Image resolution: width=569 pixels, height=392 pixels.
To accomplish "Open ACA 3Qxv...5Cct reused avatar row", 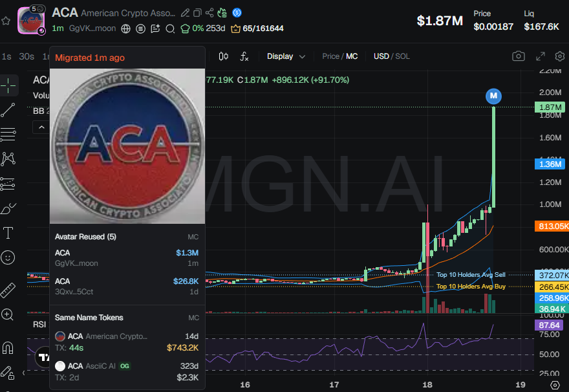I will pos(127,287).
